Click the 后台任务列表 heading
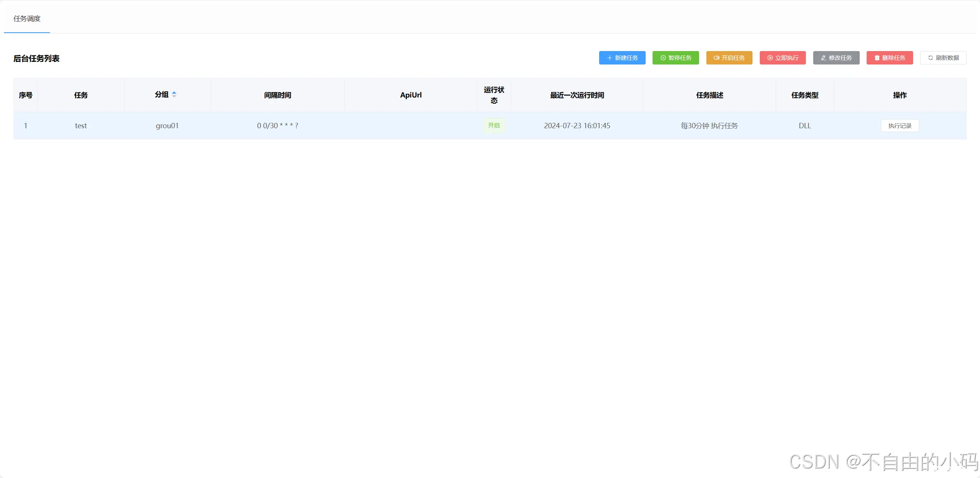The width and height of the screenshot is (980, 478). (x=37, y=58)
